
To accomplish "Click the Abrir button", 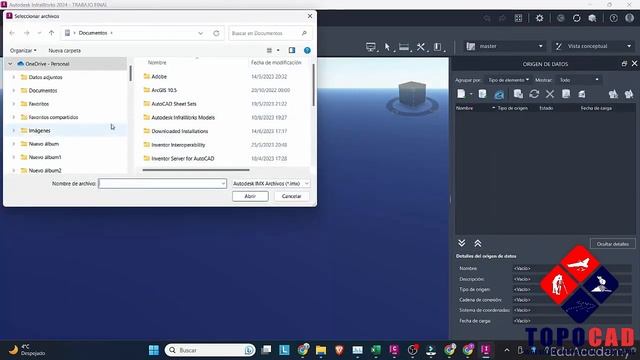I will [250, 196].
